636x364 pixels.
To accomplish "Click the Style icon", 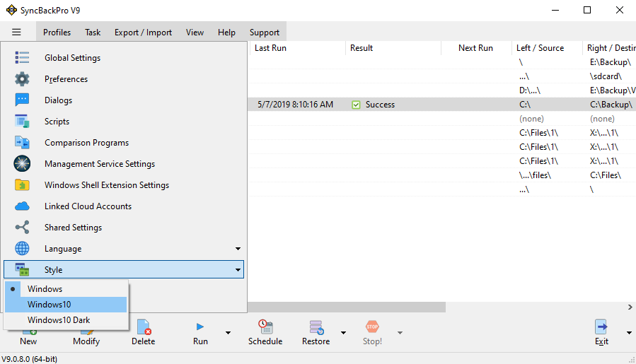I will coord(22,269).
